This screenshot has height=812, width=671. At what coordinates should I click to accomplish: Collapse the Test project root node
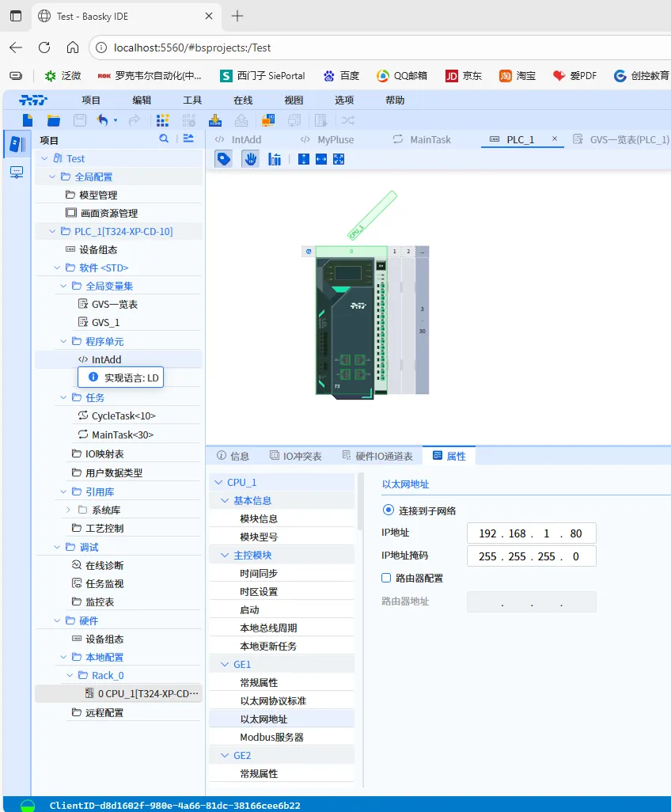tap(44, 158)
